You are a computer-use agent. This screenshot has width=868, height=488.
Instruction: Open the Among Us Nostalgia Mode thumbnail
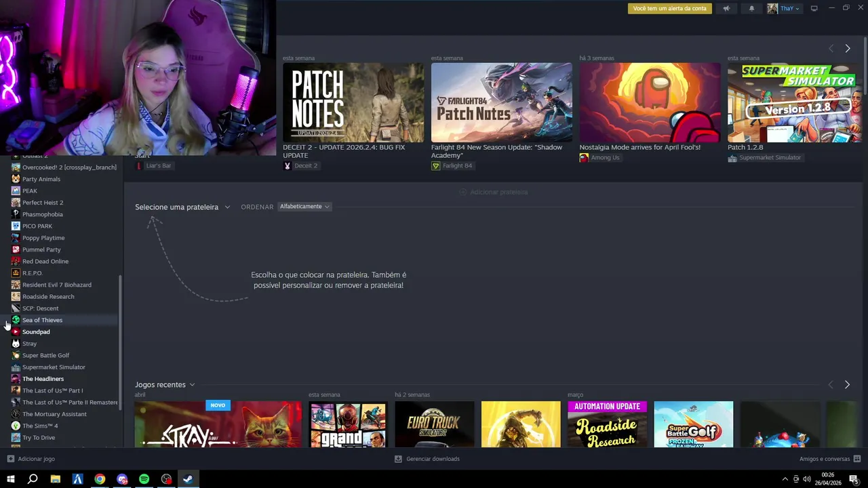point(650,102)
